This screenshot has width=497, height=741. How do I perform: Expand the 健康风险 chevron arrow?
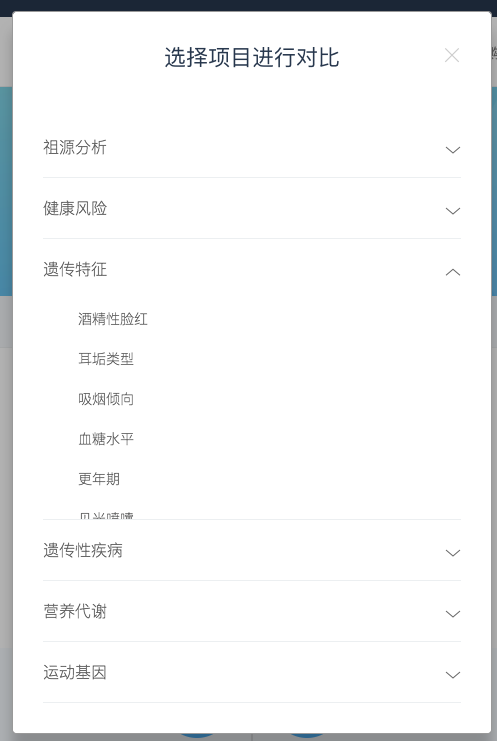point(453,211)
